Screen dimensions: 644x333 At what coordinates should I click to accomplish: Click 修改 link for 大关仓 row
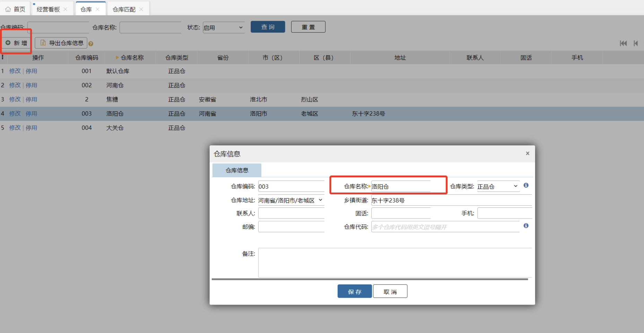point(15,128)
